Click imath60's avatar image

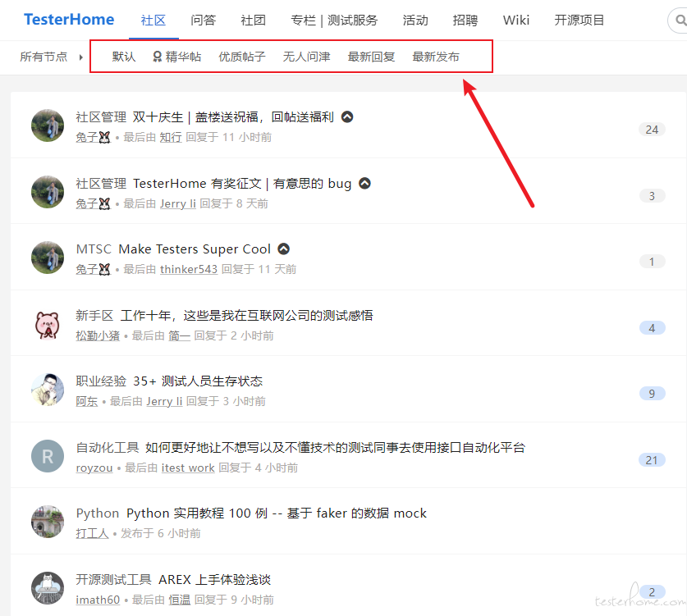tap(48, 588)
